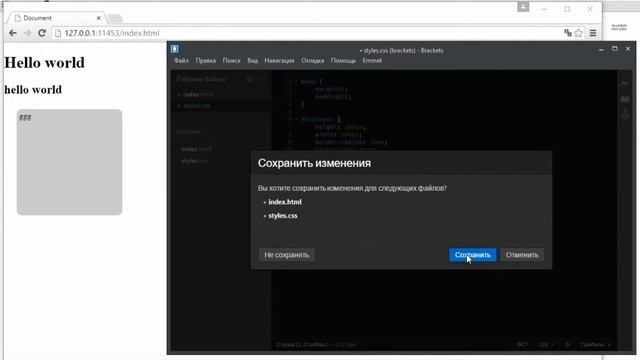Reload the page in Chrome

click(42, 33)
